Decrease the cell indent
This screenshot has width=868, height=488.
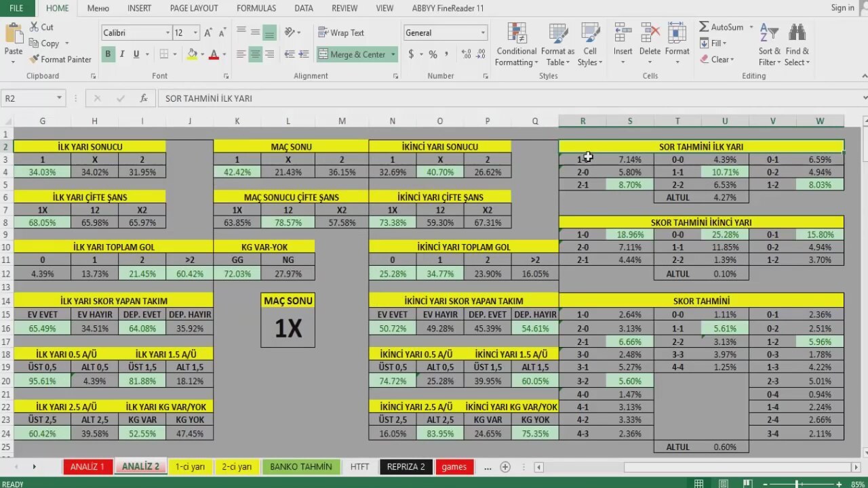[290, 54]
